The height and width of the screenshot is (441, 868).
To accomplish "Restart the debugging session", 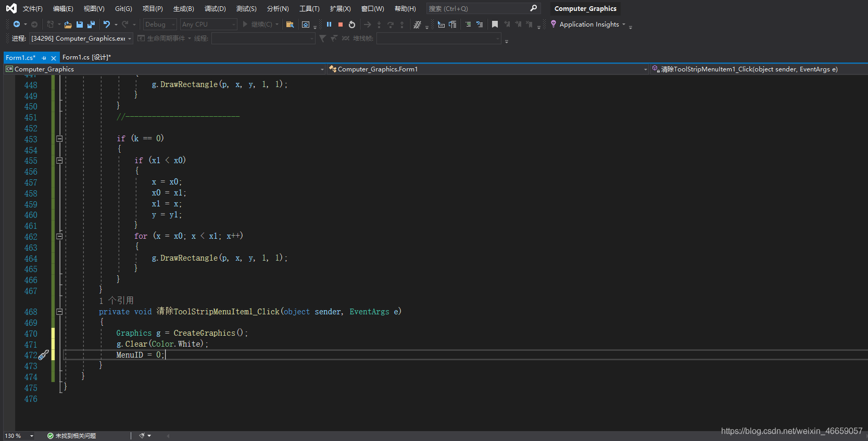I will 352,24.
